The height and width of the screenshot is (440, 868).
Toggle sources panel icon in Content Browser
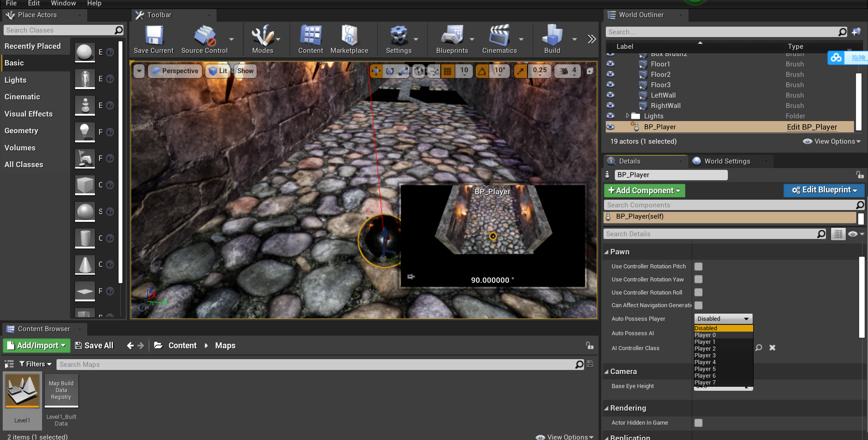(x=9, y=364)
